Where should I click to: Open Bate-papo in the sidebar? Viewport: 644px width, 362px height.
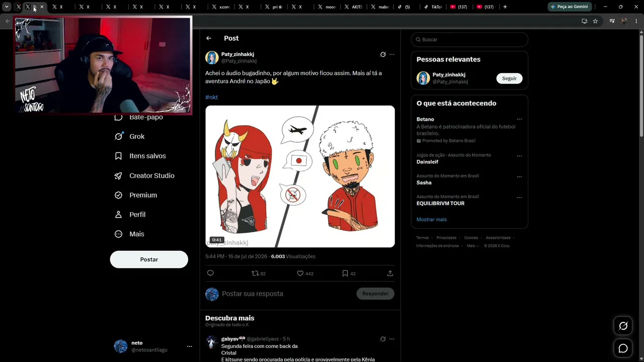click(138, 117)
